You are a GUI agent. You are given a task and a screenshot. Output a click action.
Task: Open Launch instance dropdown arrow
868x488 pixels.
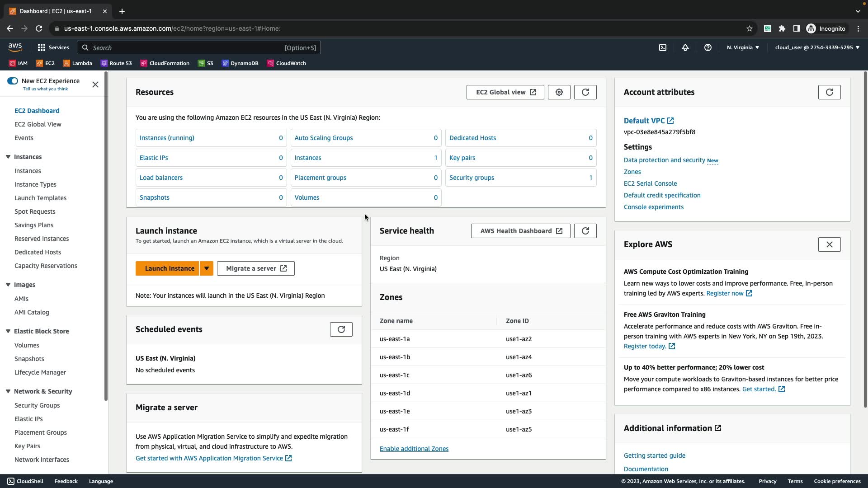coord(207,268)
